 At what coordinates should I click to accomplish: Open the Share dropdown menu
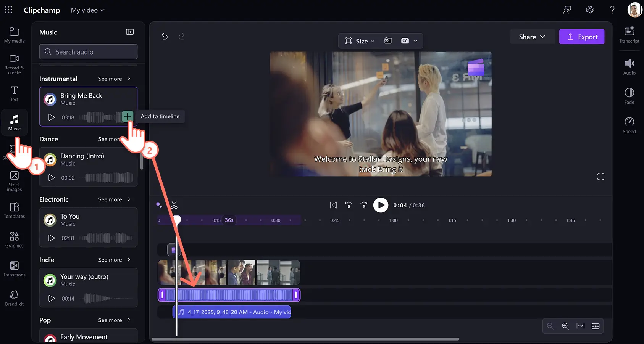(532, 37)
